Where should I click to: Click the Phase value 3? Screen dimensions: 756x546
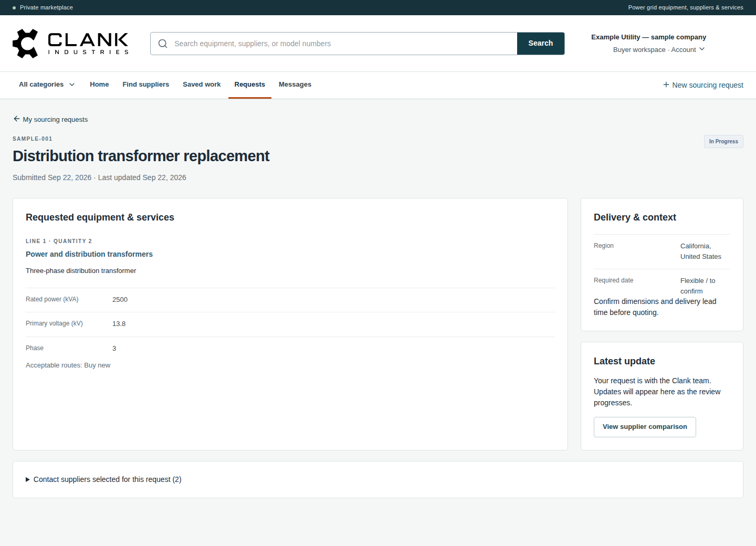point(114,349)
